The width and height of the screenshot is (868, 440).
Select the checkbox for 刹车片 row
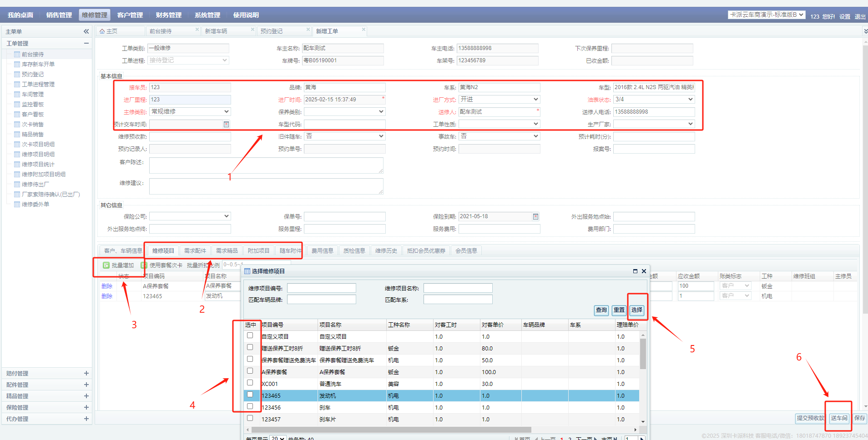tap(250, 418)
